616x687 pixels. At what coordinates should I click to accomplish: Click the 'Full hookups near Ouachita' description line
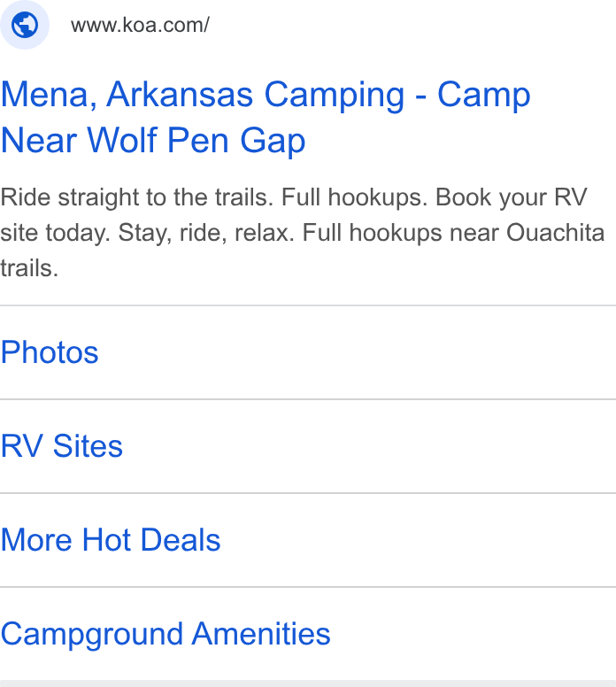[x=453, y=233]
